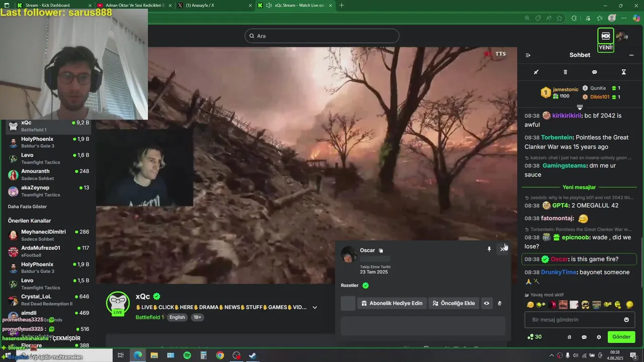Toggle the eye icon in Oscar's card
The image size is (644, 362).
487,303
